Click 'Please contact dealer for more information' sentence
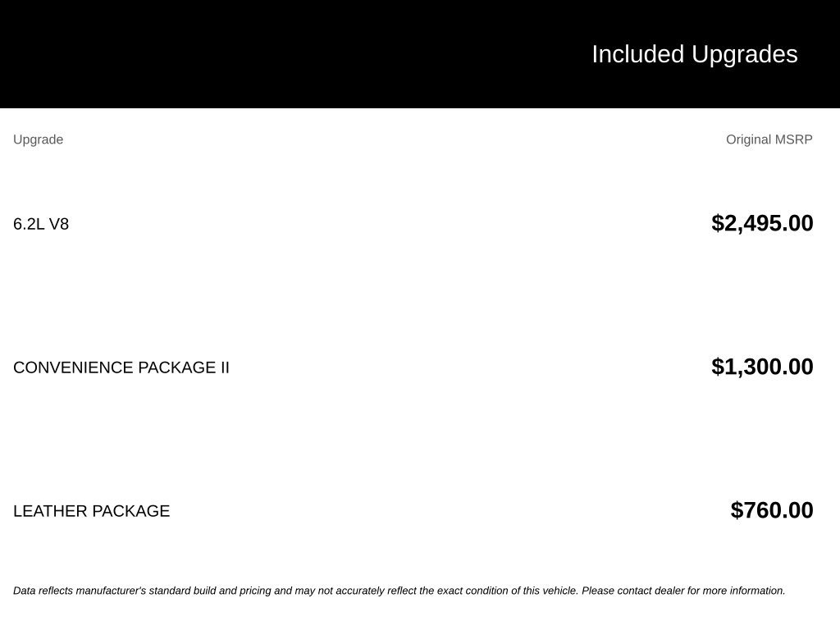The width and height of the screenshot is (840, 630). 683,591
